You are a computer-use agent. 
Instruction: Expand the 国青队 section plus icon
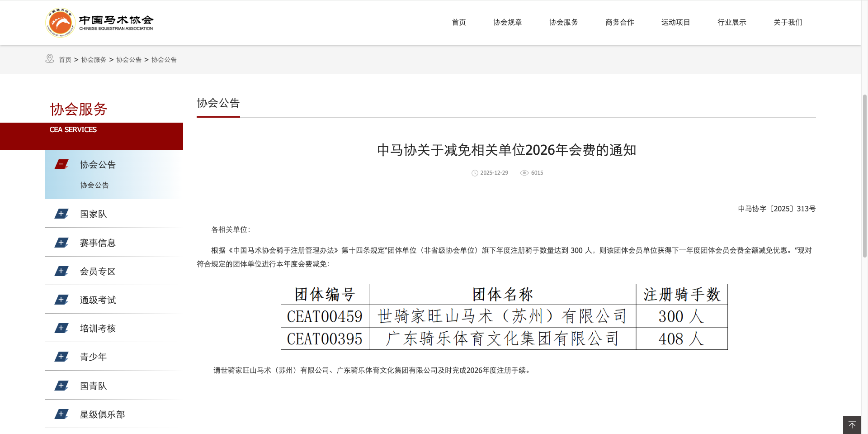(x=61, y=386)
